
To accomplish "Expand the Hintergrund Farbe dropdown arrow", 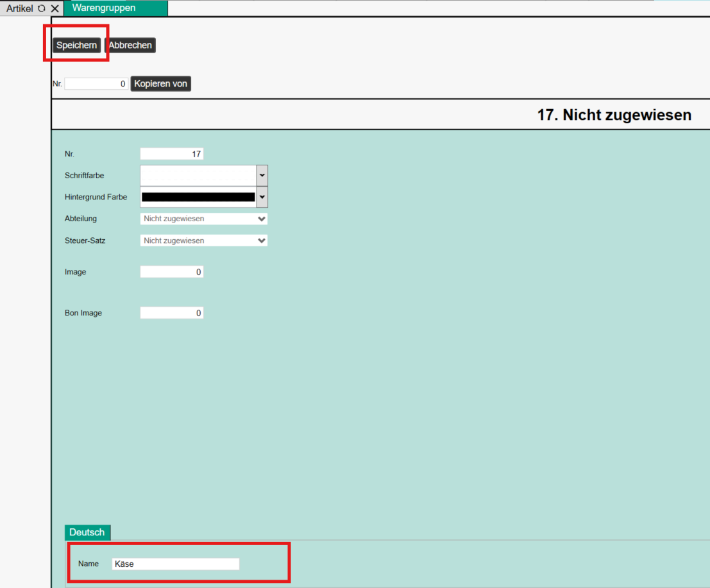I will click(x=262, y=197).
